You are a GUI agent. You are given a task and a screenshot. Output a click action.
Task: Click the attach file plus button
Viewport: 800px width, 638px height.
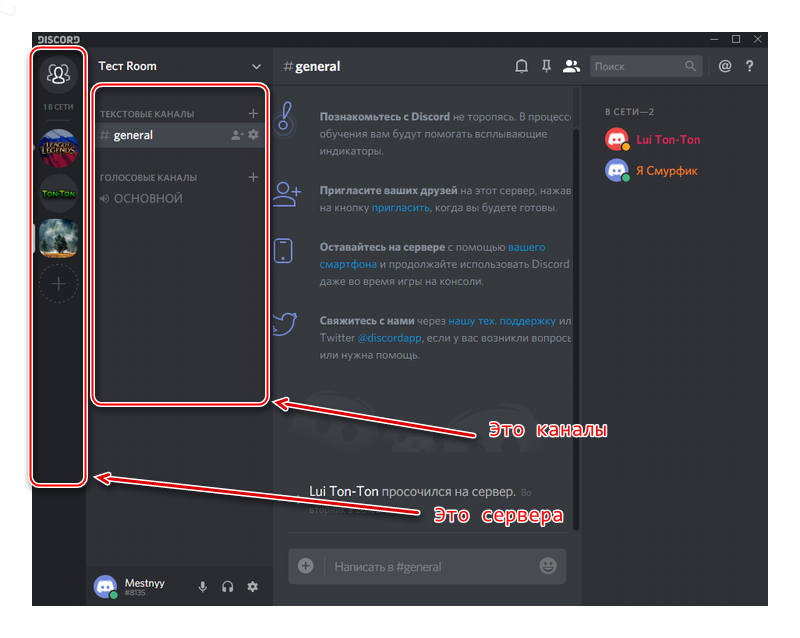[x=306, y=566]
